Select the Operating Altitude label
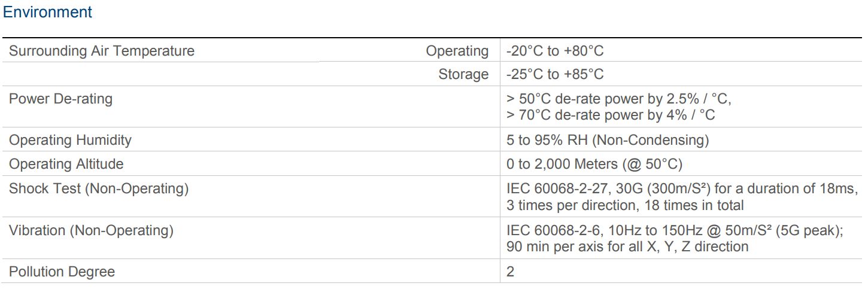 click(66, 164)
